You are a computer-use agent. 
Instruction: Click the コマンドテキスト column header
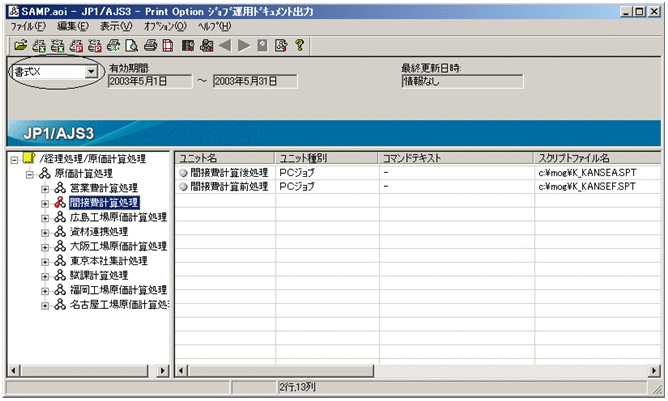click(456, 158)
